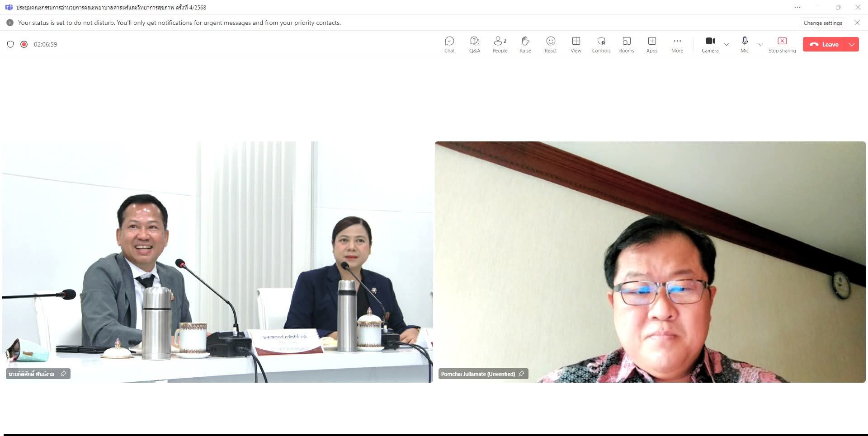
Task: Expand Leave button dropdown arrow
Action: pyautogui.click(x=852, y=44)
